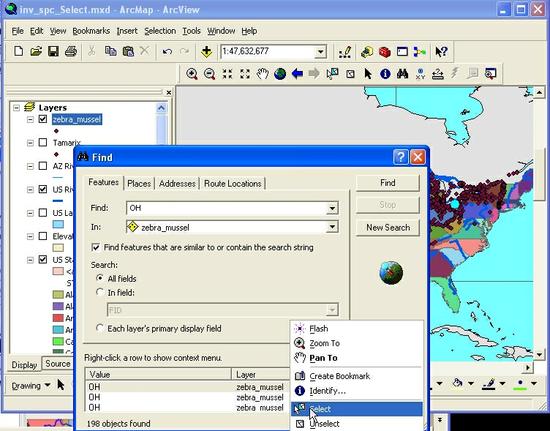Open the Selection menu
Viewport: 550px width, 431px height.
click(160, 31)
